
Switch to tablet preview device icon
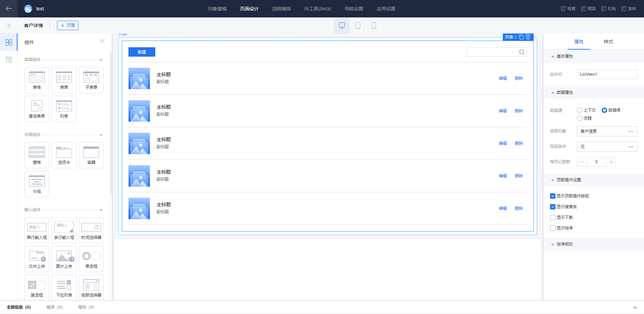[358, 25]
